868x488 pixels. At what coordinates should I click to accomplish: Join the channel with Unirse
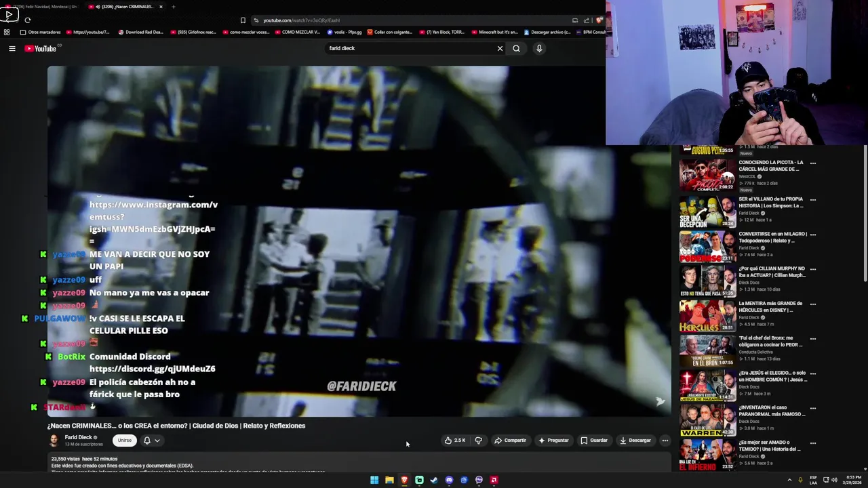[x=125, y=441]
